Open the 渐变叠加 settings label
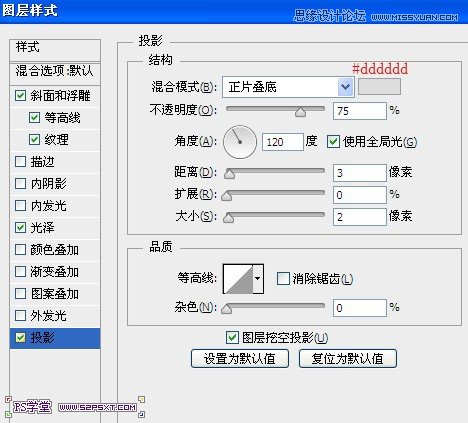The image size is (468, 423). point(54,272)
